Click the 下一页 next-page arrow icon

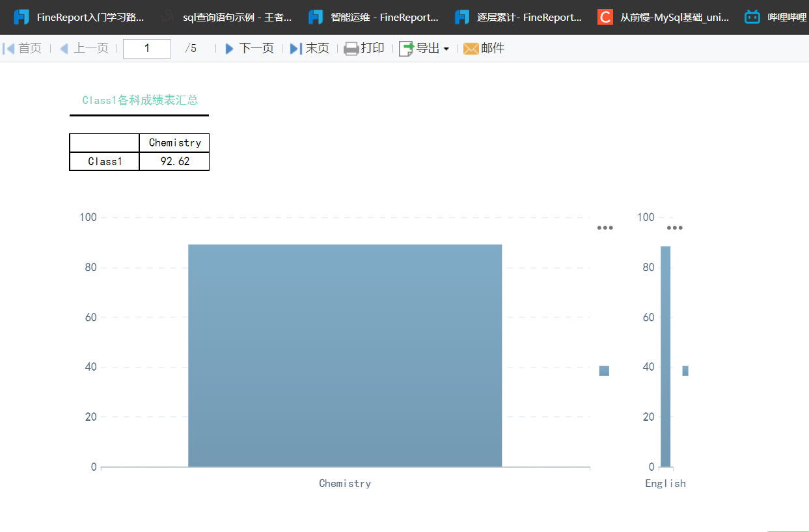[229, 48]
